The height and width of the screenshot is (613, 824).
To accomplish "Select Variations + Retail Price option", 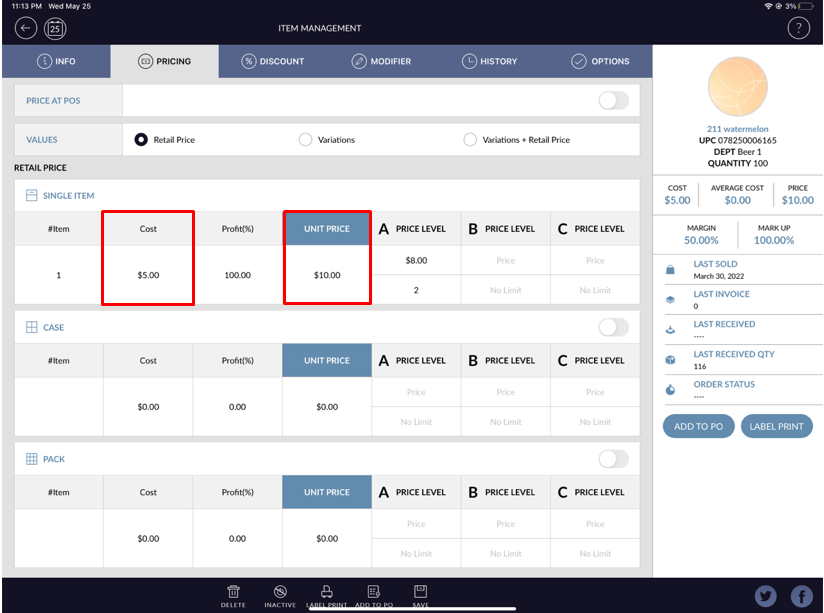I will click(x=470, y=140).
